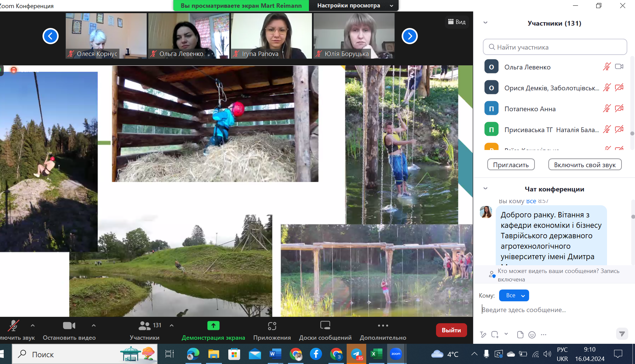Open the Кому recipient dropdown Все
This screenshot has height=364, width=635.
[514, 296]
